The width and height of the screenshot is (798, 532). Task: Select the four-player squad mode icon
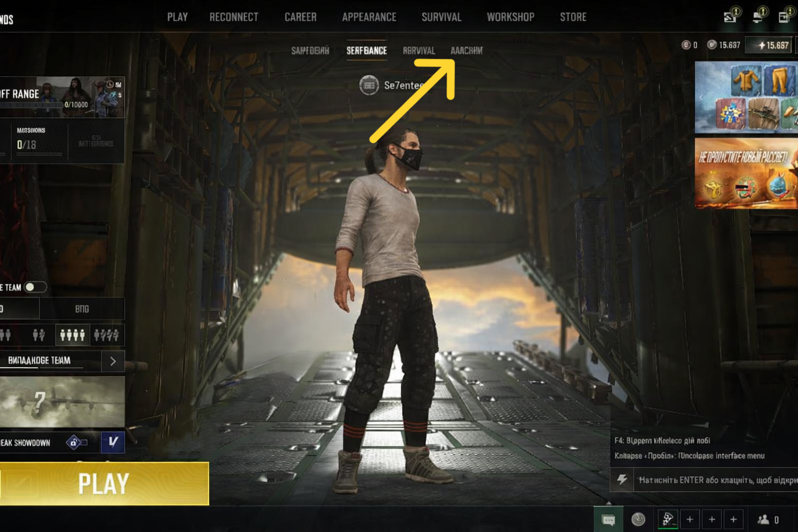tap(72, 335)
